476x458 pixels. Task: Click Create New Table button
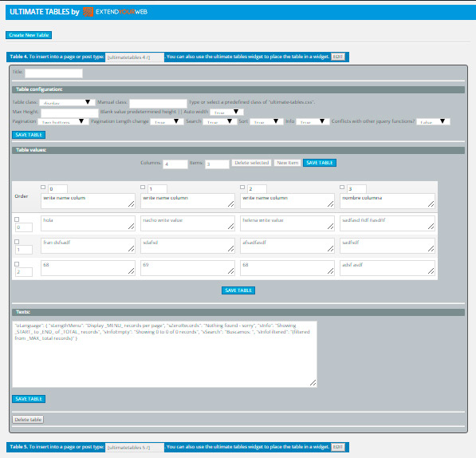(29, 35)
